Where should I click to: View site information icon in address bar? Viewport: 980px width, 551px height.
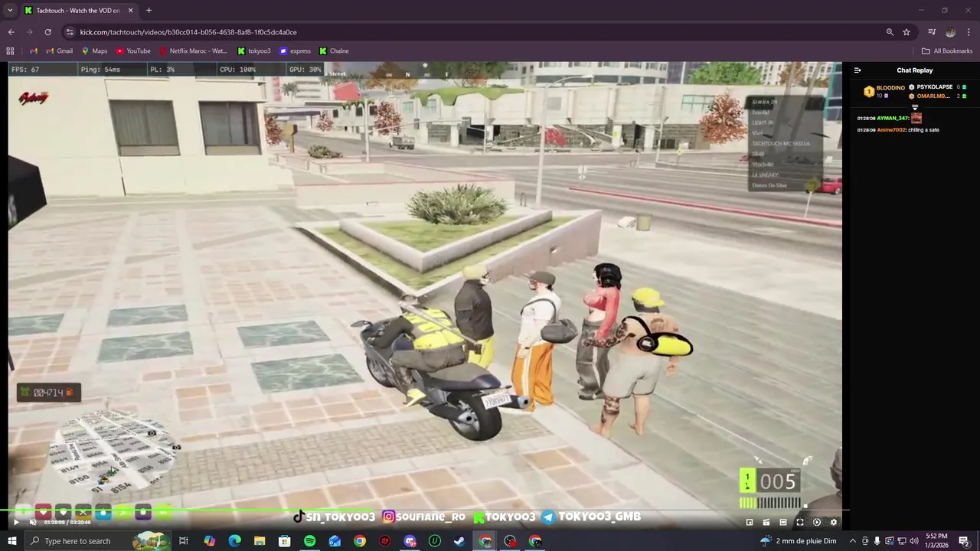coord(70,32)
